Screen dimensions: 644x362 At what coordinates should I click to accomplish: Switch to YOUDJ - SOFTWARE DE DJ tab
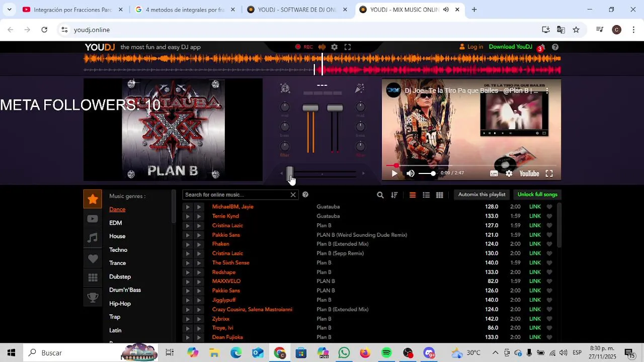pos(297,10)
